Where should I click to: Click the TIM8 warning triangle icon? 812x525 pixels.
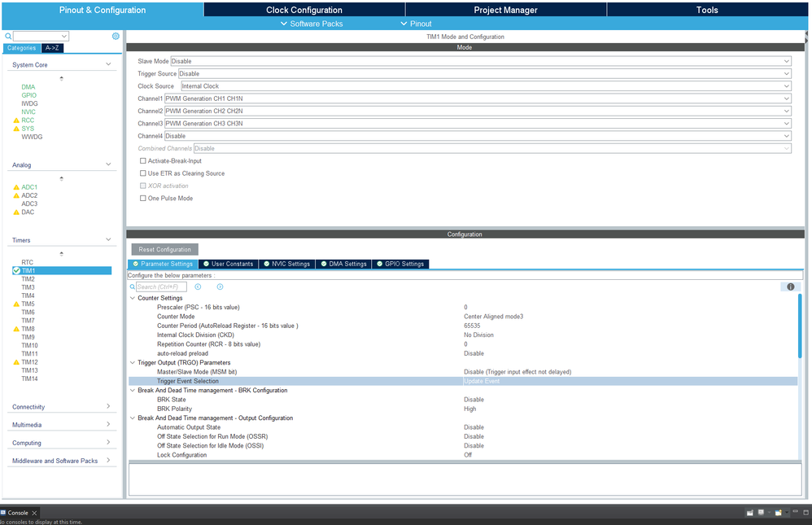point(16,329)
